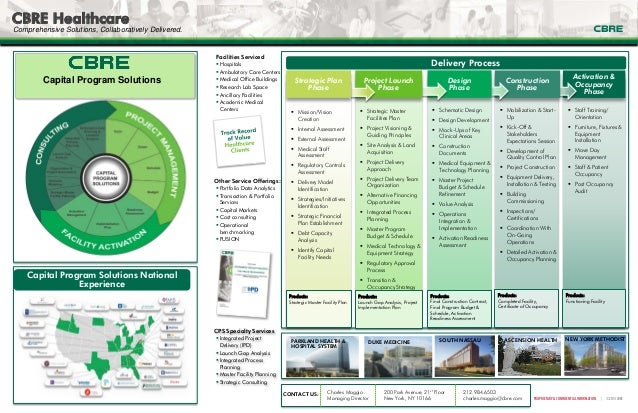Select the Research Lab Space bullet
This screenshot has height=413, width=638.
pyautogui.click(x=243, y=87)
